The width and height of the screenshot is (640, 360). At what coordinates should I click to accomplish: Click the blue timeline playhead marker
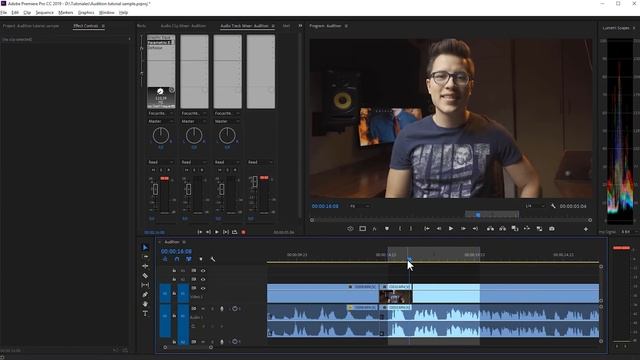(x=410, y=259)
